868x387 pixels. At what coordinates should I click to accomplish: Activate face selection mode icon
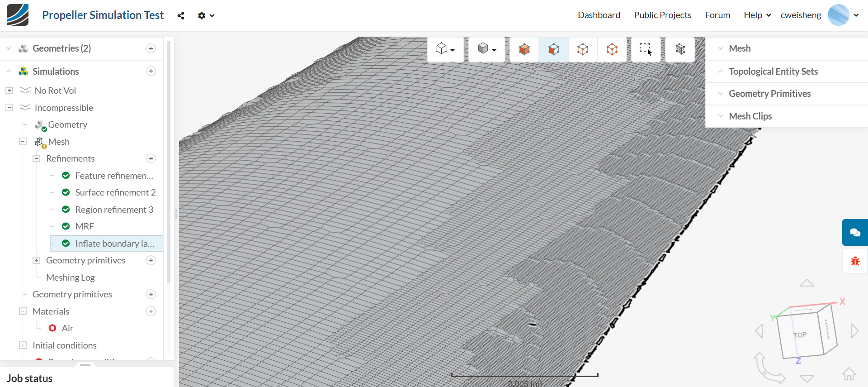554,49
